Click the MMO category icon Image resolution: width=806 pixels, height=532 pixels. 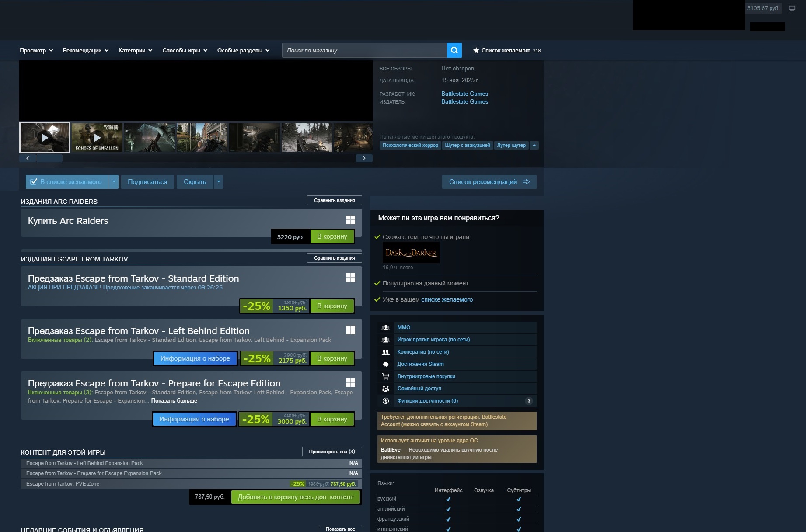click(386, 327)
